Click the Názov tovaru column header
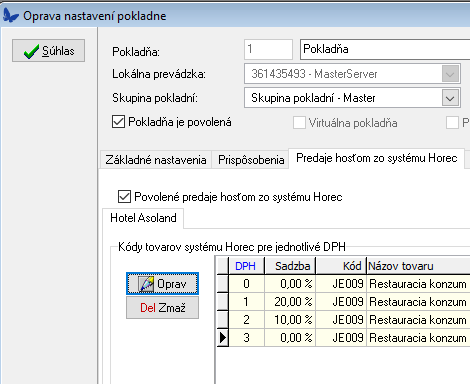Image resolution: width=470 pixels, height=384 pixels. point(418,266)
